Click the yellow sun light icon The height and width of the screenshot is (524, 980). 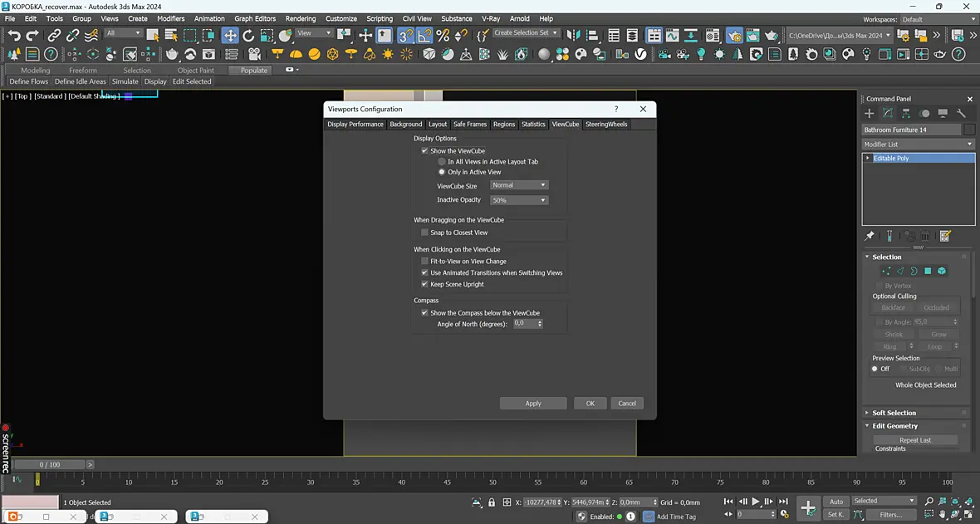[x=388, y=55]
